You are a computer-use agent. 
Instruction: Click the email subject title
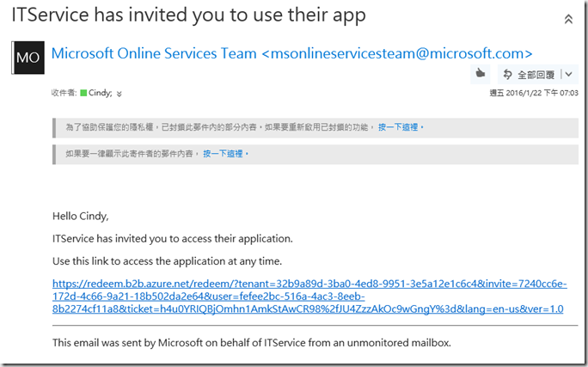[188, 15]
